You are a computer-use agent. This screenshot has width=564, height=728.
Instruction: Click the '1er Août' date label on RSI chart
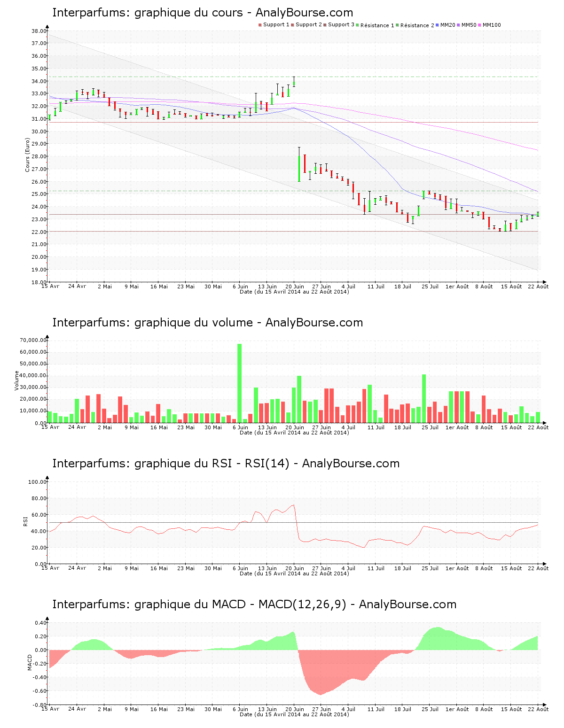457,568
